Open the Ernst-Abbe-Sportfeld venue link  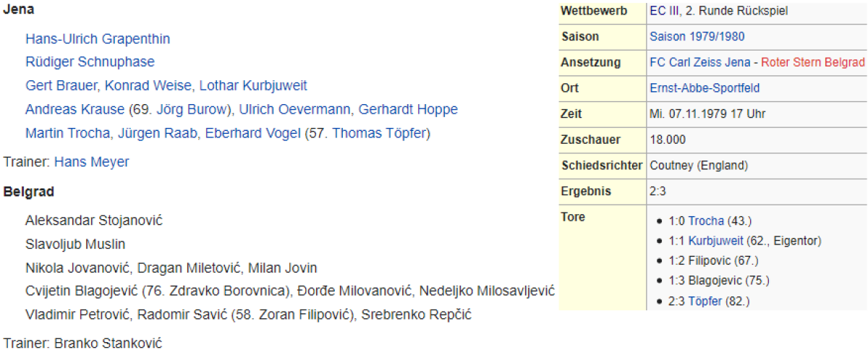click(705, 88)
